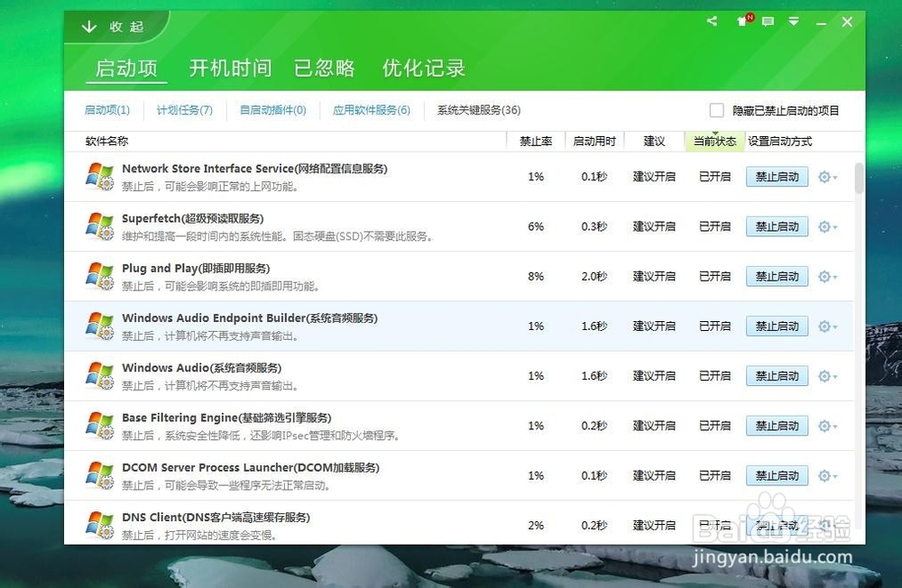The height and width of the screenshot is (588, 902).
Task: Minimize the startup manager window
Action: pyautogui.click(x=821, y=23)
